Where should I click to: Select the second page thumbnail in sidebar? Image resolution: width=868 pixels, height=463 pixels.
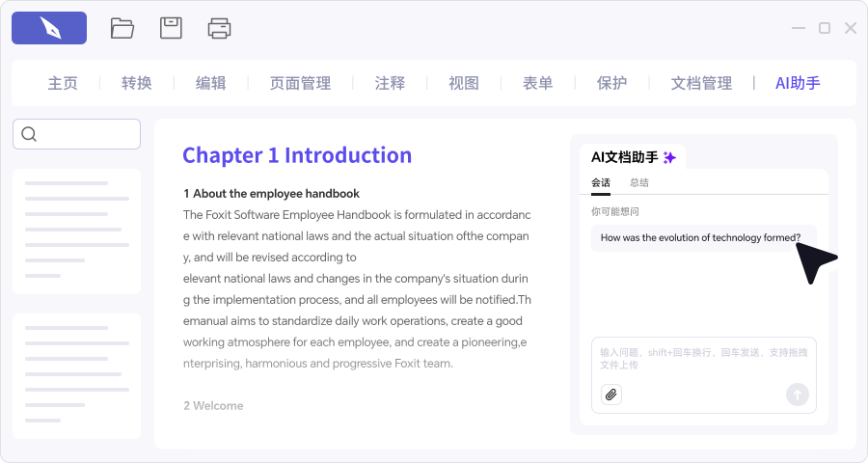[76, 376]
